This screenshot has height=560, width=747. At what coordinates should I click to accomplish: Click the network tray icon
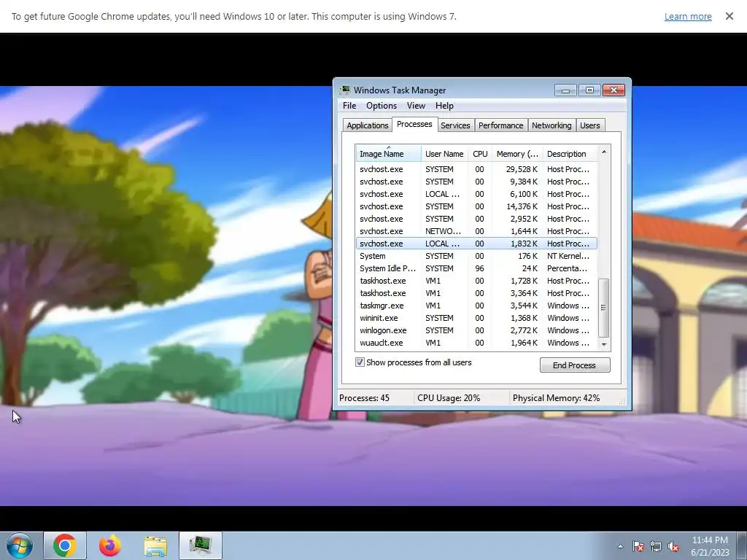(x=656, y=546)
